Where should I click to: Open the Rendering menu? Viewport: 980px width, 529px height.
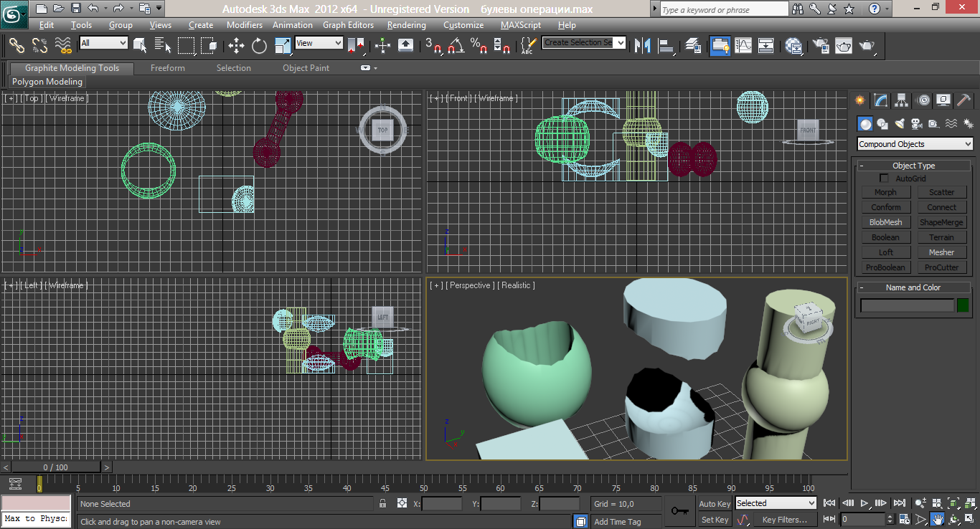pos(406,25)
